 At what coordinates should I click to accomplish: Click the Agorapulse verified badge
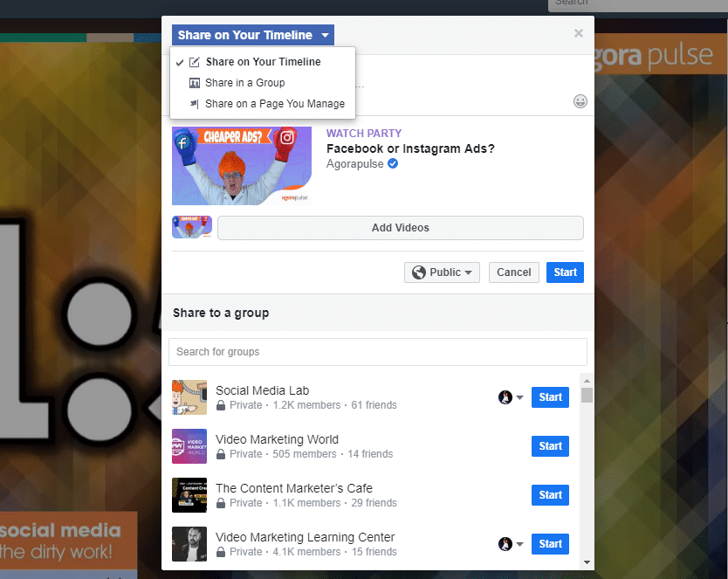coord(393,163)
